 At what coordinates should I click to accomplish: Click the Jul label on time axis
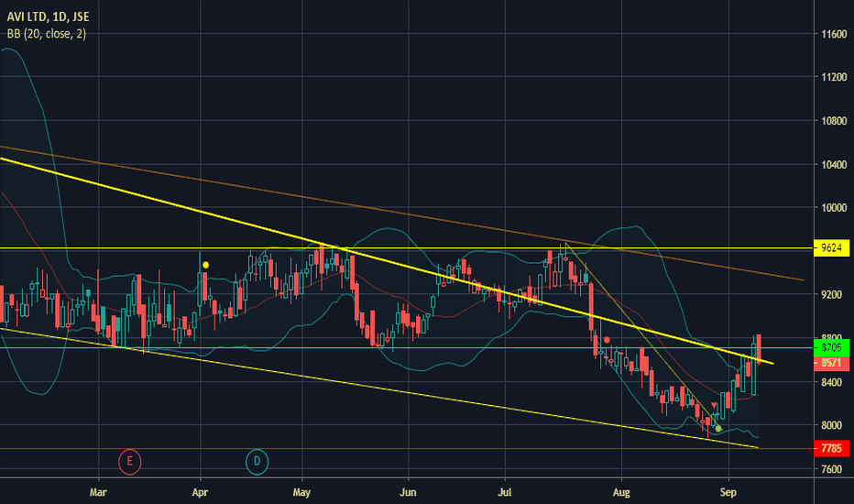[505, 492]
